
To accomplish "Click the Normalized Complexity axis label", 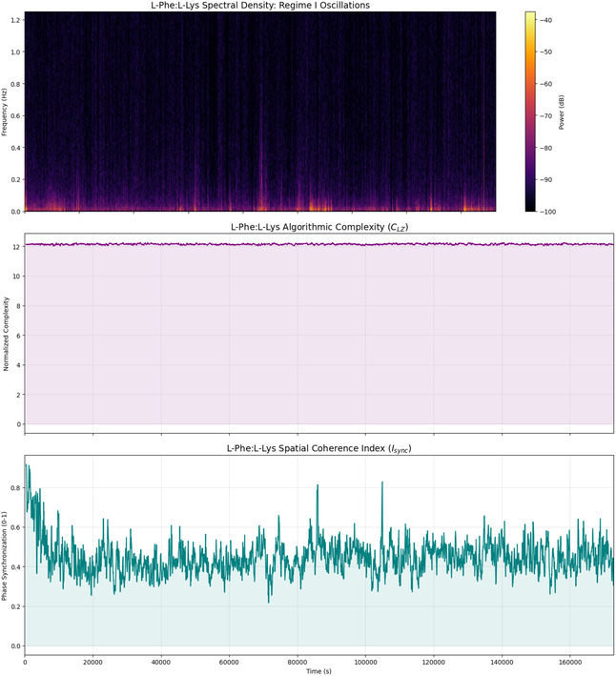I will pos(6,334).
